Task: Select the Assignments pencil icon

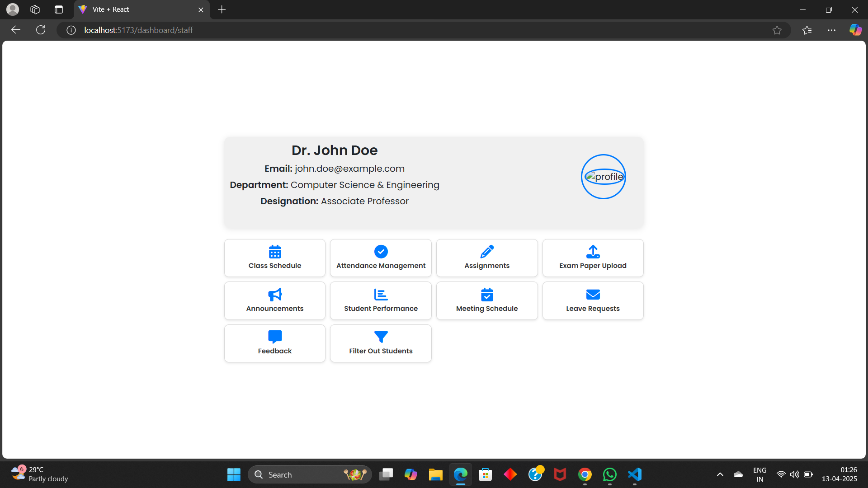Action: [x=487, y=252]
